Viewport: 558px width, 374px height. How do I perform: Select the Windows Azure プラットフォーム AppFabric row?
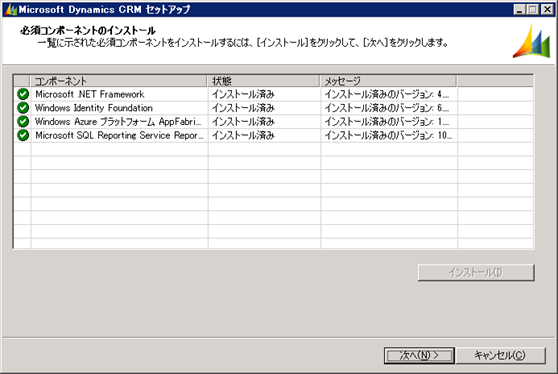273,122
